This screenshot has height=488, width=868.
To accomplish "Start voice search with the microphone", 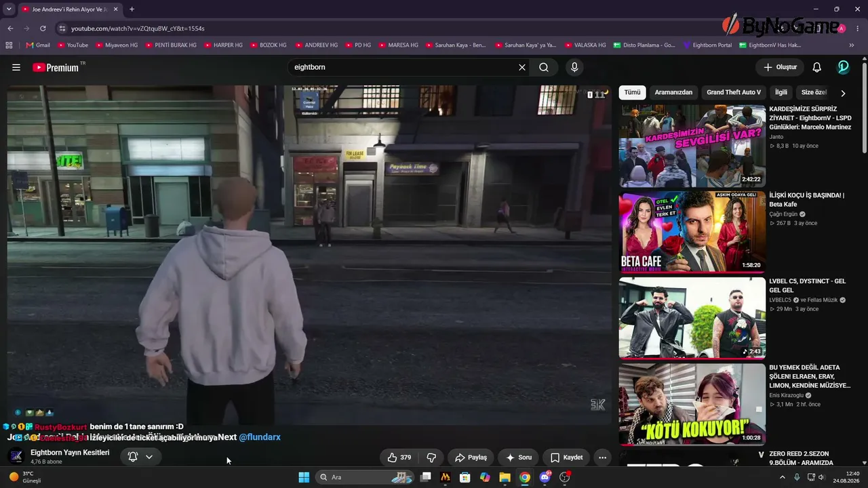I will (574, 67).
